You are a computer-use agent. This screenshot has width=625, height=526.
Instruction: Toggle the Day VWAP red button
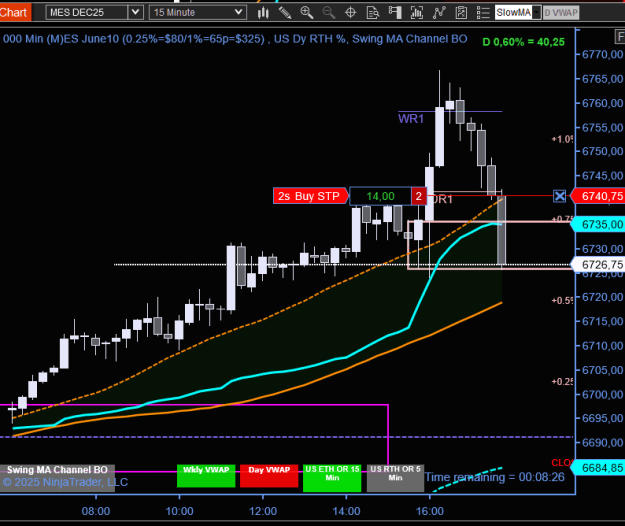(269, 476)
